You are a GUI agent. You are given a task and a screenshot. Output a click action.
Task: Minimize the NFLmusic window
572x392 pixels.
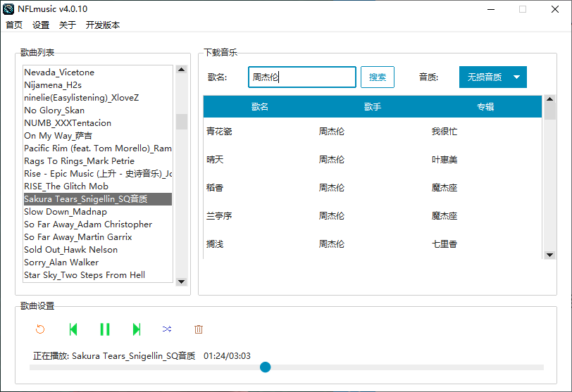pyautogui.click(x=491, y=9)
